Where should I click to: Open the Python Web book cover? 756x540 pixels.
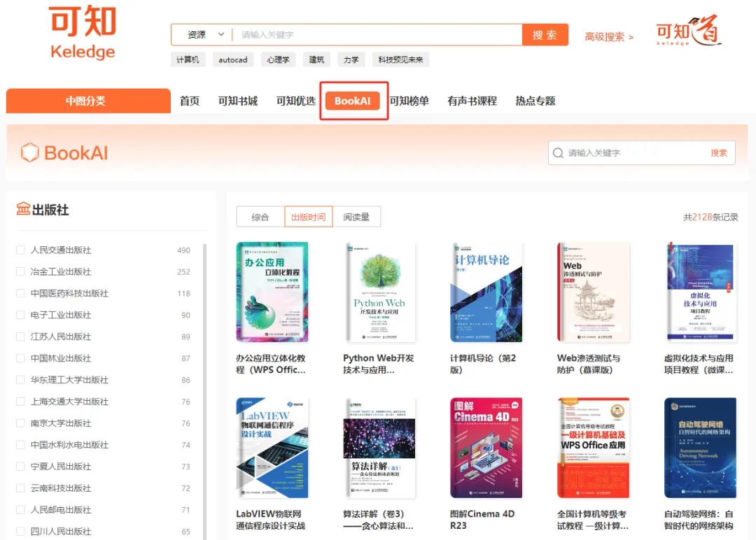379,292
